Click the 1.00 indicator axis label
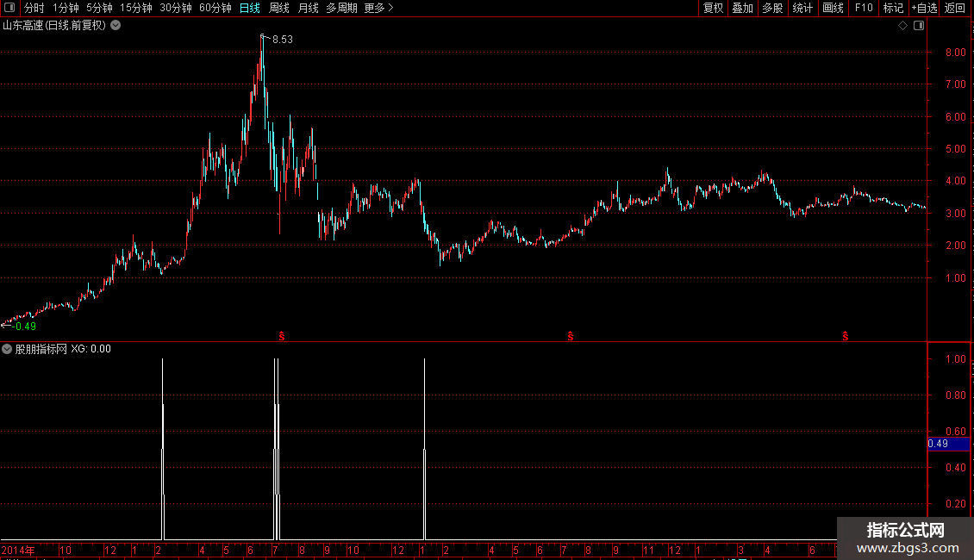Image resolution: width=974 pixels, height=560 pixels. (x=955, y=359)
